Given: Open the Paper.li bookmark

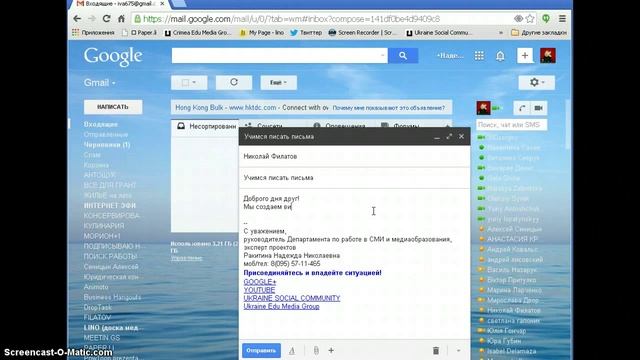Looking at the screenshot, I should [140, 32].
